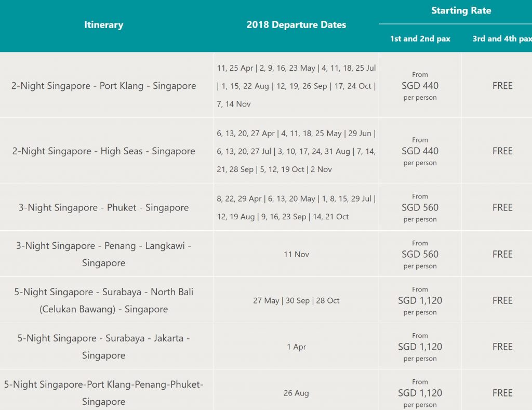Select 2-Night Singapore - High Seas itinerary
This screenshot has height=410, width=532.
pos(104,151)
